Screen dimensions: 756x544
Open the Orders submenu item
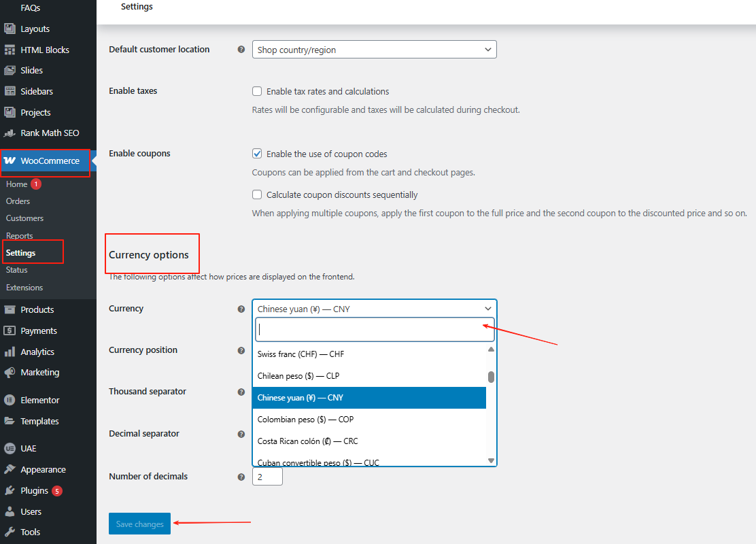(18, 201)
